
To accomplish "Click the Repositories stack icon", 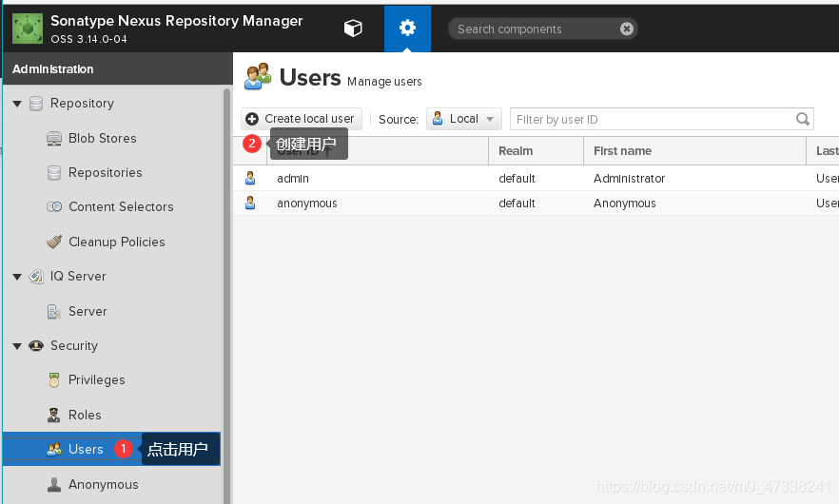I will pos(54,173).
